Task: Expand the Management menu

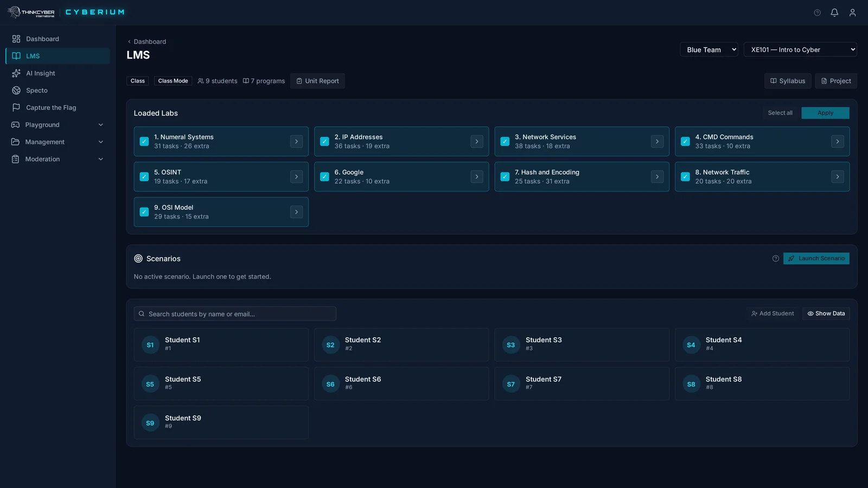Action: pos(58,142)
